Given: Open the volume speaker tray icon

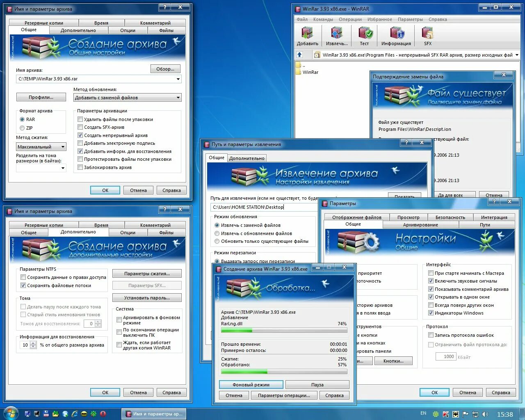Looking at the screenshot, I should pyautogui.click(x=485, y=414).
